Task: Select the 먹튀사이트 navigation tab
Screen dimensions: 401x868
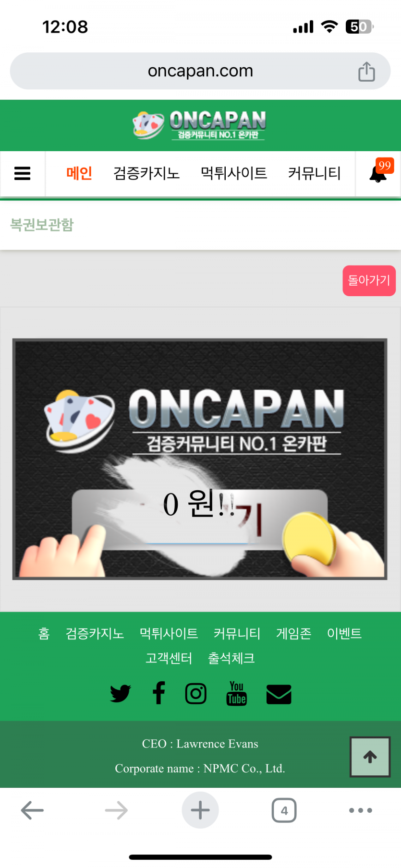Action: coord(234,173)
